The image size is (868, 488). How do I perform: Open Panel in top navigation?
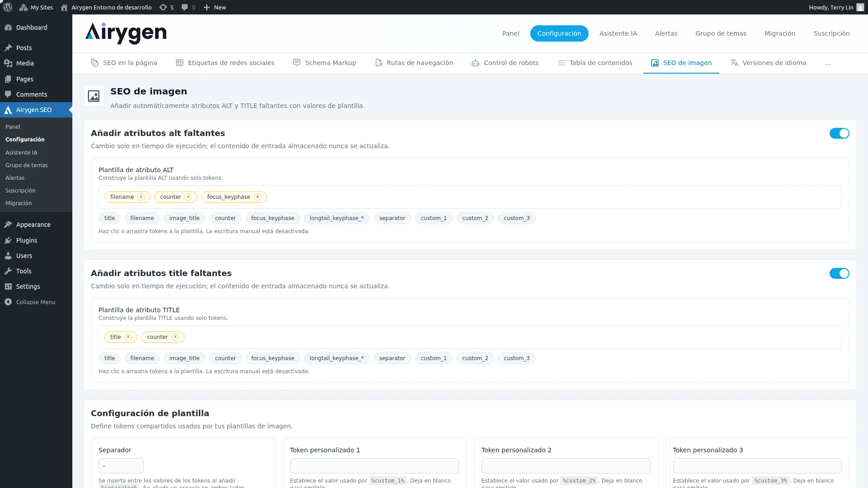click(x=511, y=33)
